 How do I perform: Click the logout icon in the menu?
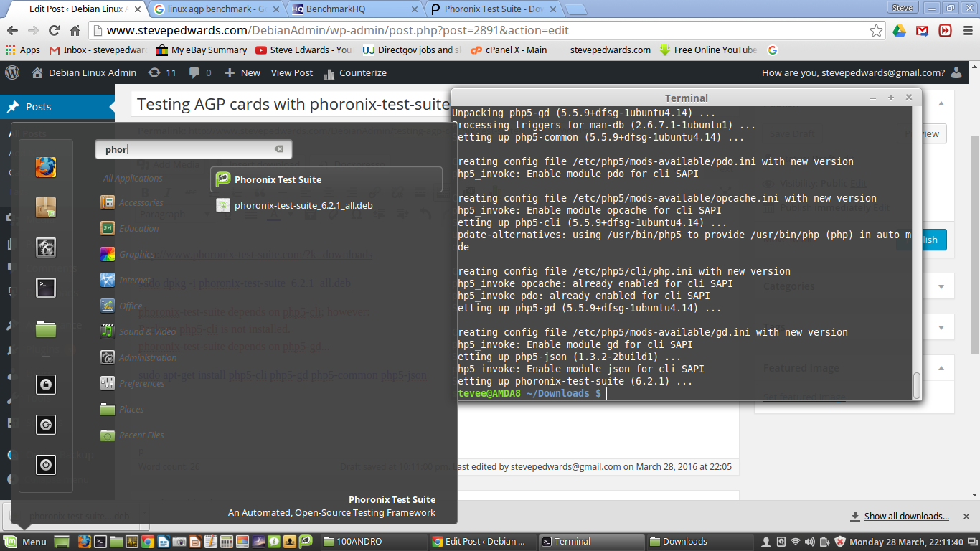pyautogui.click(x=46, y=425)
